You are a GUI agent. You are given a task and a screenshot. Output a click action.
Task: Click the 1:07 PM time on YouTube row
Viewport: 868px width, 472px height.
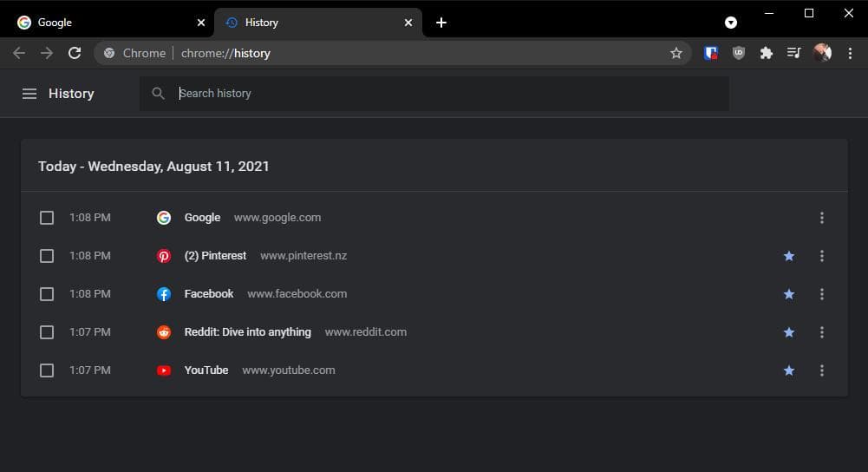click(x=89, y=370)
